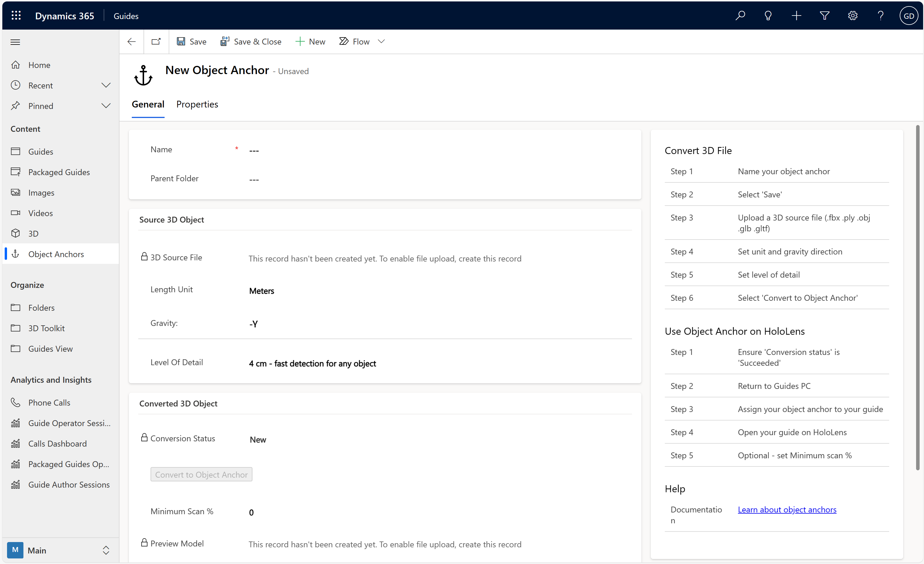Select the General tab
This screenshot has width=924, height=564.
(x=148, y=104)
